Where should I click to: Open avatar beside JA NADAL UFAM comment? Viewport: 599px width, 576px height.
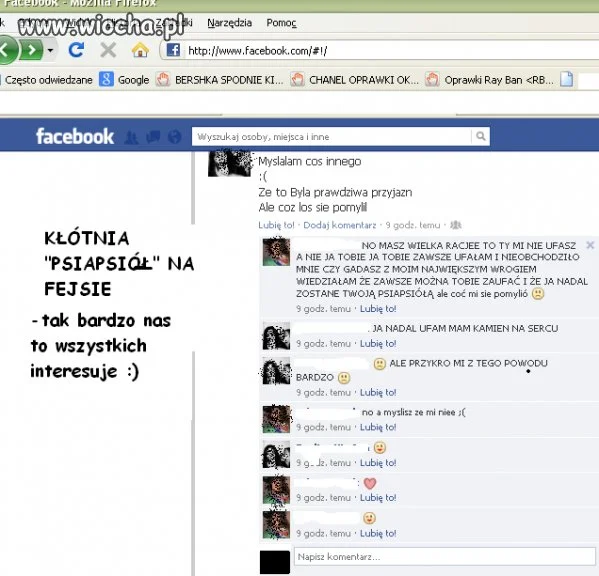(276, 336)
